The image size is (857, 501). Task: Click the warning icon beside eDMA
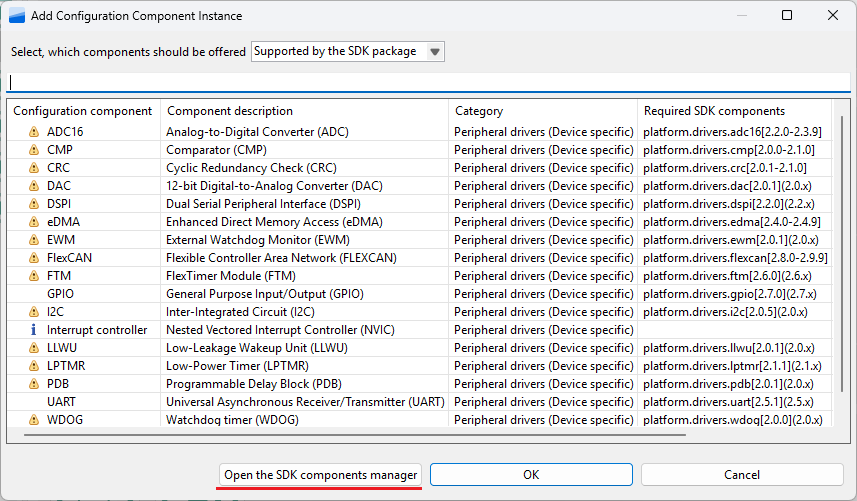tap(33, 222)
